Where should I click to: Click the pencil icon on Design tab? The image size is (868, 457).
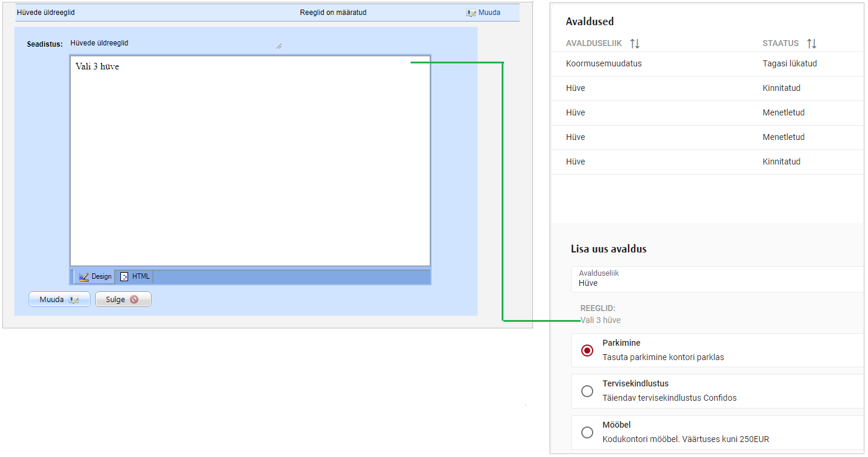(84, 277)
